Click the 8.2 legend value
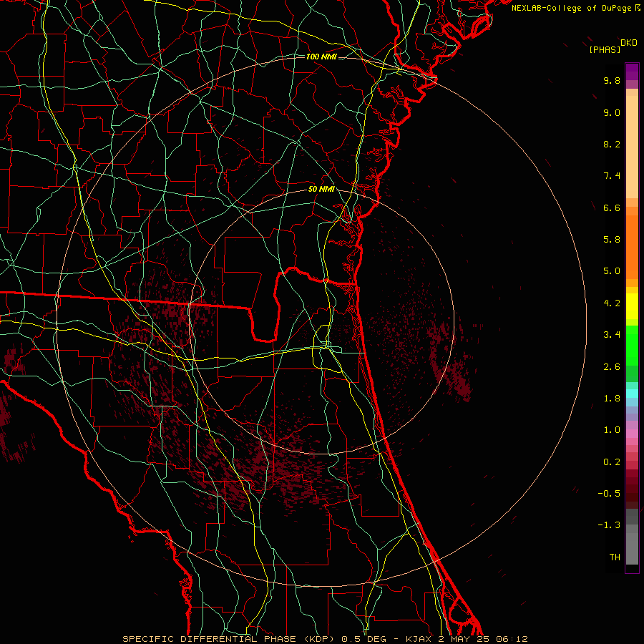Viewport: 644px width, 644px height. click(612, 144)
